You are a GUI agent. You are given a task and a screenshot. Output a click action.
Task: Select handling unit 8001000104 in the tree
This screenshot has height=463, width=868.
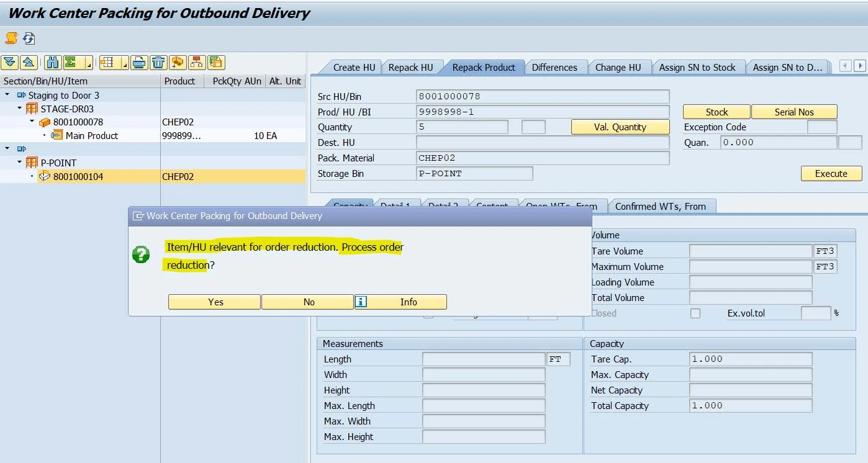(78, 177)
